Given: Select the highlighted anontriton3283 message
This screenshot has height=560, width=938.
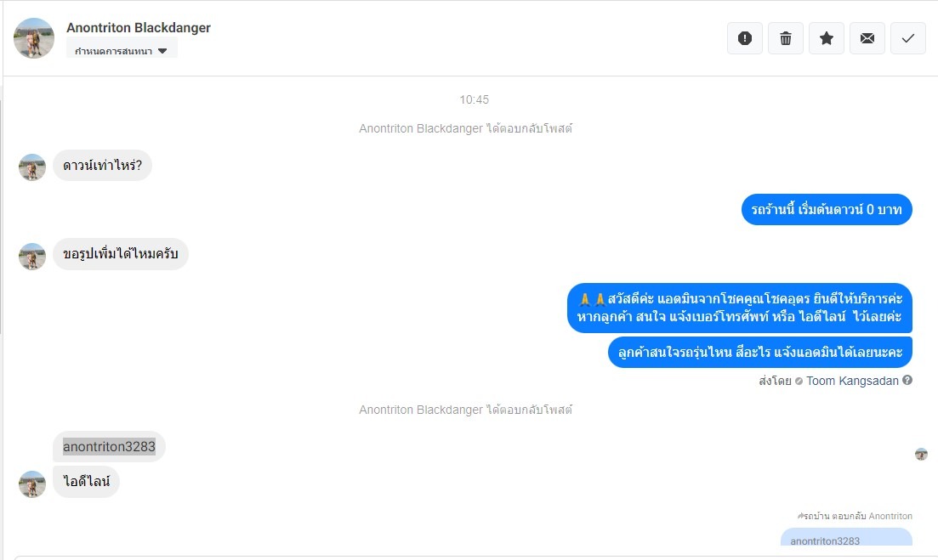Looking at the screenshot, I should (109, 446).
